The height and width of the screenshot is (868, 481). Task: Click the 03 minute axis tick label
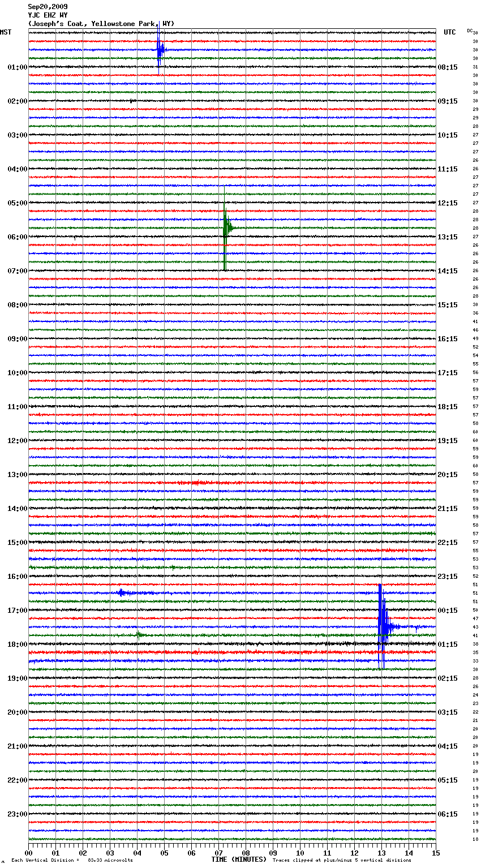(110, 853)
